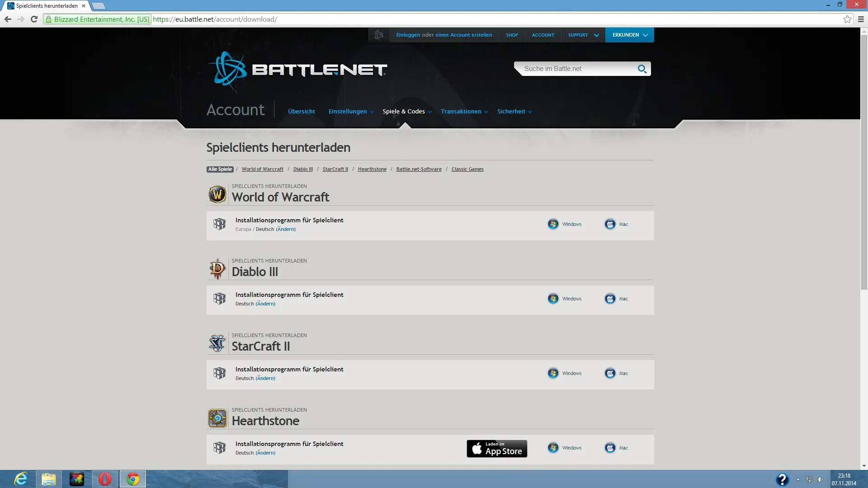Screen dimensions: 868x488
Task: Open a new browser tab
Action: (x=99, y=6)
